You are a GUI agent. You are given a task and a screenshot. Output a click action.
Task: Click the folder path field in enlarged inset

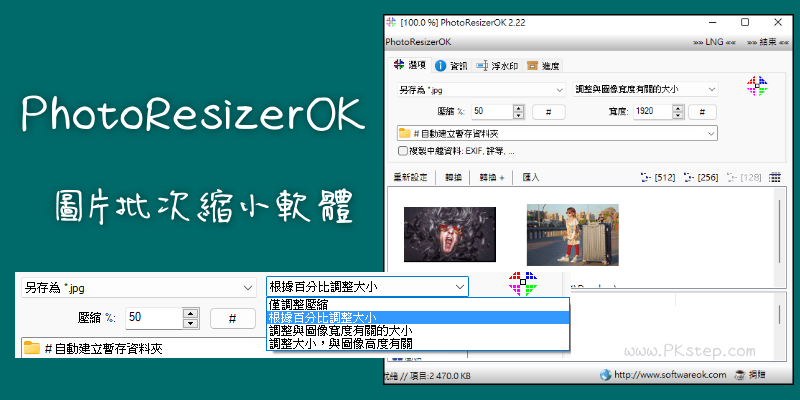(x=143, y=348)
